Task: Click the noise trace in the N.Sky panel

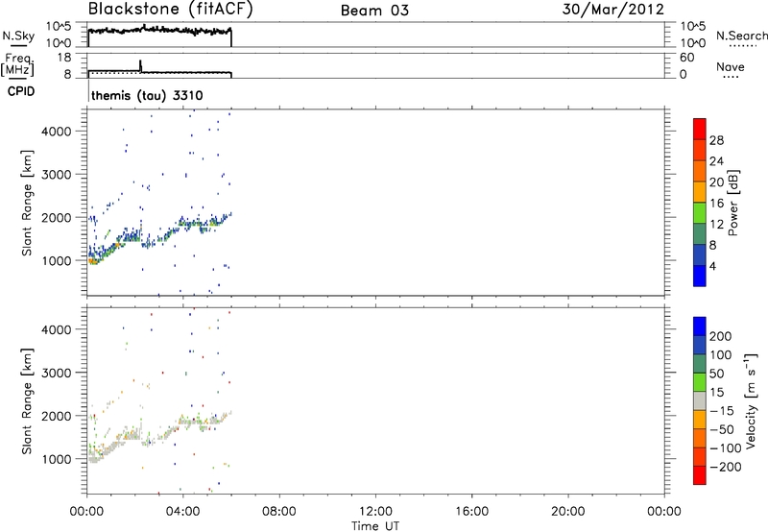Action: click(159, 31)
